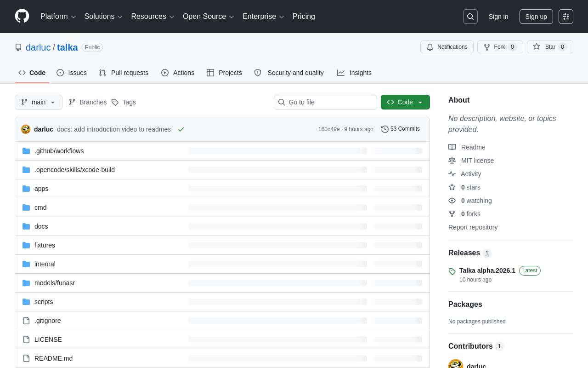Click the fixtures folder icon
Screen dimensions: 588x368
(x=26, y=245)
